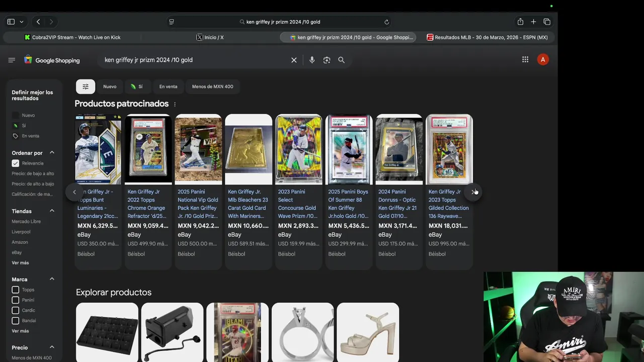Viewport: 644px width, 362px height.
Task: Click the reader/page icon in address bar
Action: [x=172, y=22]
